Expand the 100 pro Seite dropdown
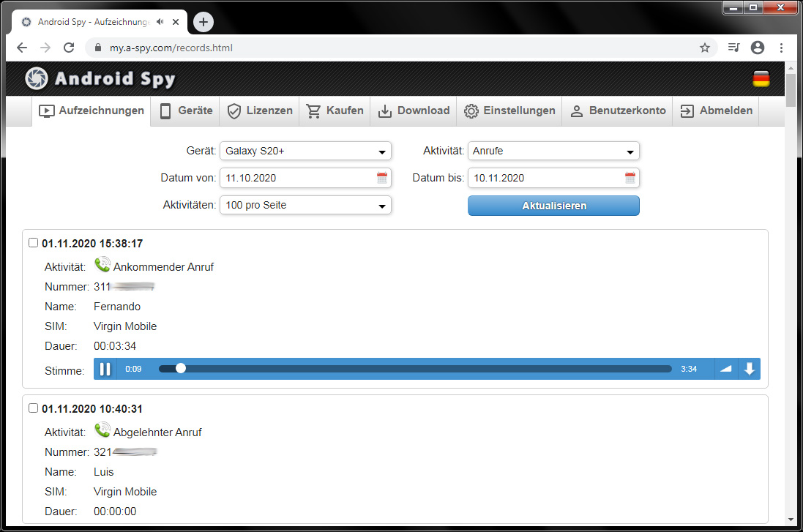Image resolution: width=803 pixels, height=532 pixels. click(x=305, y=206)
